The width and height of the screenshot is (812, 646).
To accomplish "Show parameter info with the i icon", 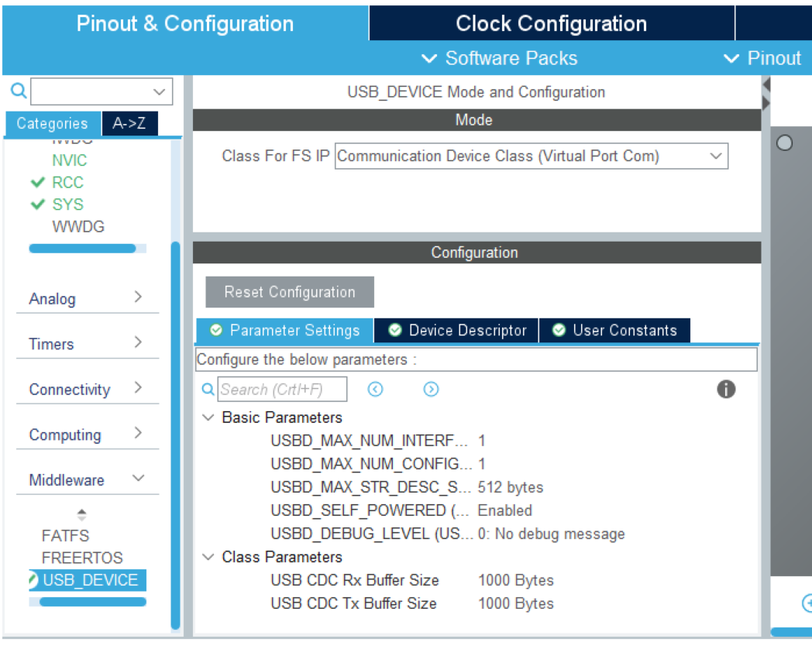I will (x=726, y=389).
